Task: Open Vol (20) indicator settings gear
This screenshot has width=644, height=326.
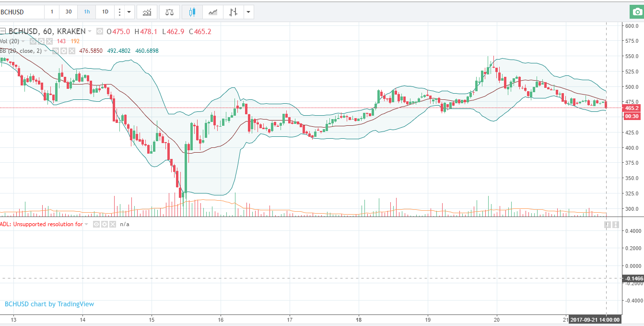Action: 41,41
